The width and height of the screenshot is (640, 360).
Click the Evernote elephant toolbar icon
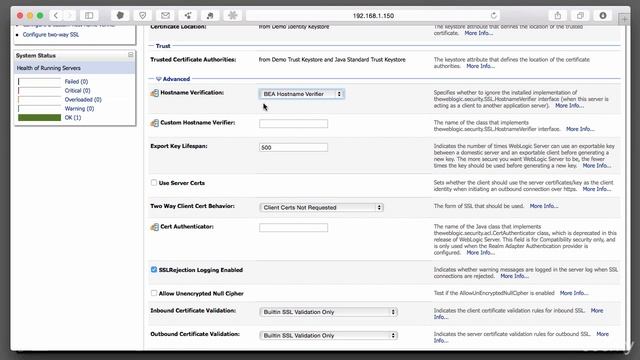120,16
